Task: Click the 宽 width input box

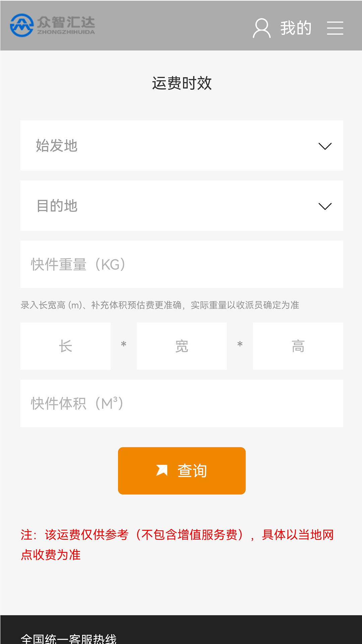Action: click(x=182, y=346)
